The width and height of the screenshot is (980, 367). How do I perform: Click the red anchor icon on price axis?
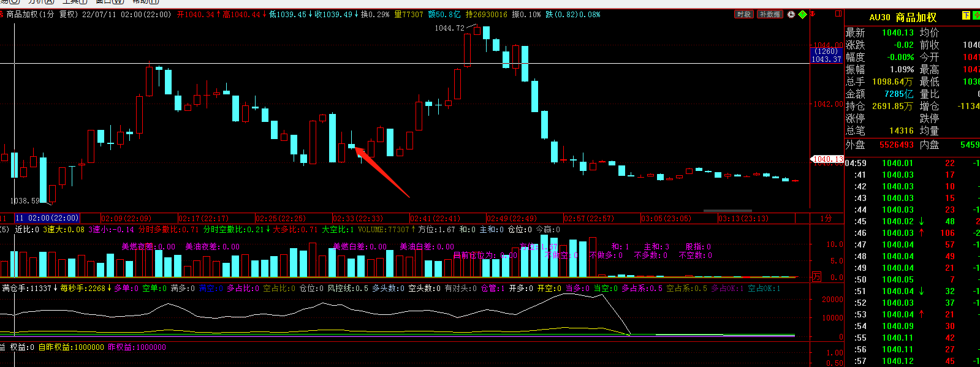[x=813, y=14]
